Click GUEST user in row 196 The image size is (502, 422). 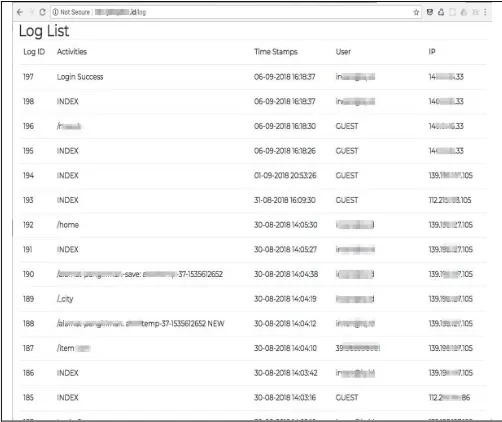click(347, 126)
